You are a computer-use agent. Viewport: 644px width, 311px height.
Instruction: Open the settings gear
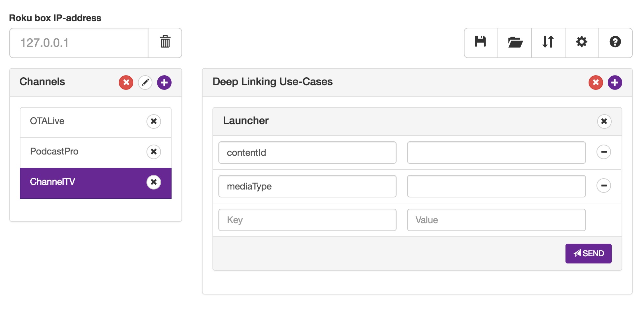pyautogui.click(x=582, y=43)
